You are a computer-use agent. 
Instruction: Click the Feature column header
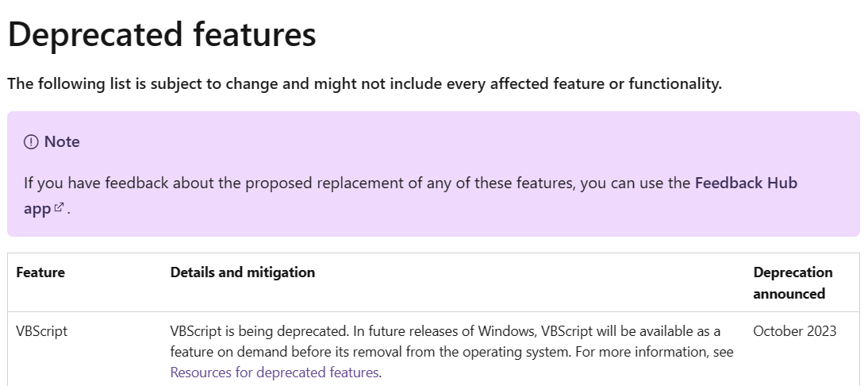point(40,272)
